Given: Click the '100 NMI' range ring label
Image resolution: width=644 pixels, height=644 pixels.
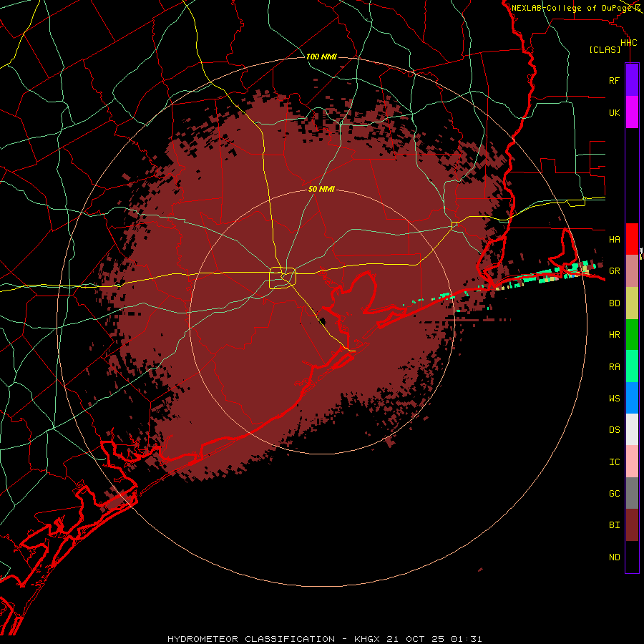Looking at the screenshot, I should click(321, 57).
